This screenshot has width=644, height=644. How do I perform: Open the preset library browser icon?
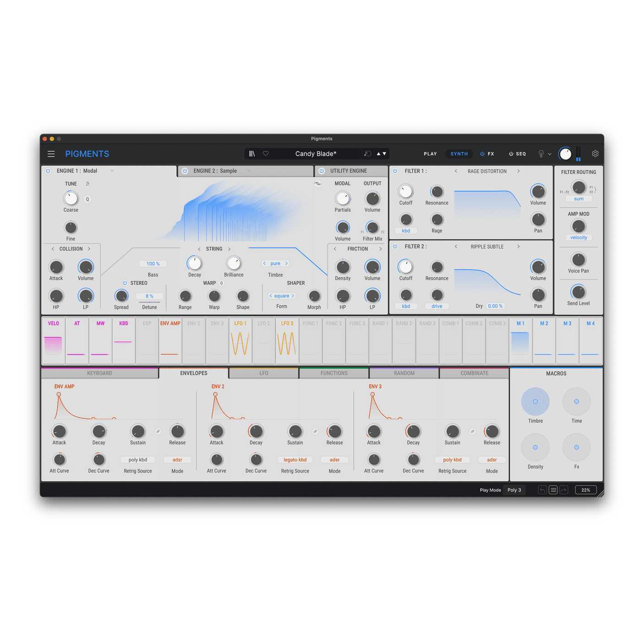(252, 153)
